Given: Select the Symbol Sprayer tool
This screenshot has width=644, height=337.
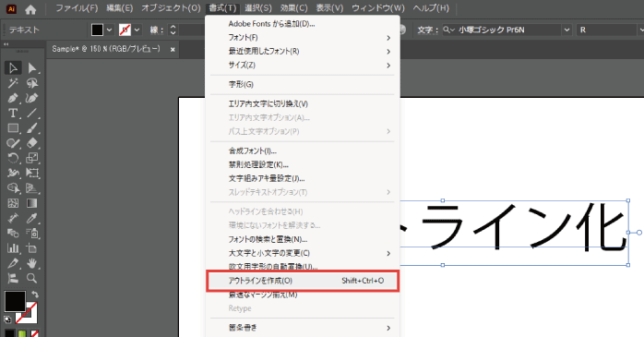Looking at the screenshot, I should click(32, 234).
